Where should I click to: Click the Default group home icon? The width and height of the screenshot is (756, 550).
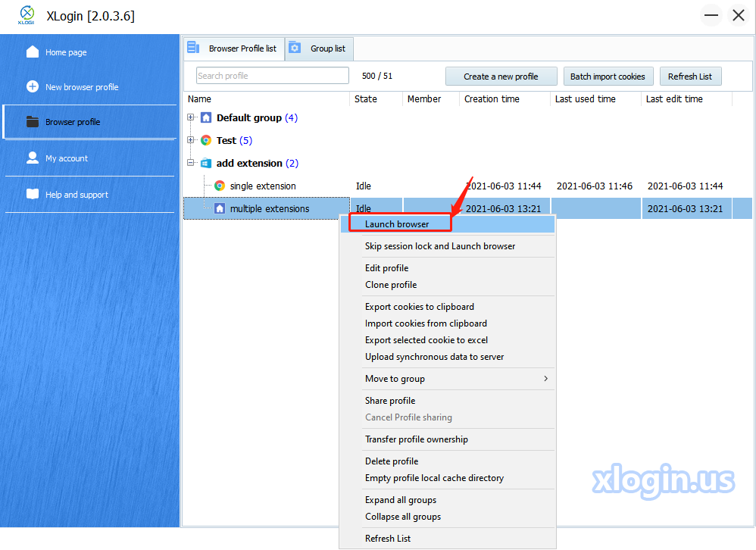tap(206, 117)
